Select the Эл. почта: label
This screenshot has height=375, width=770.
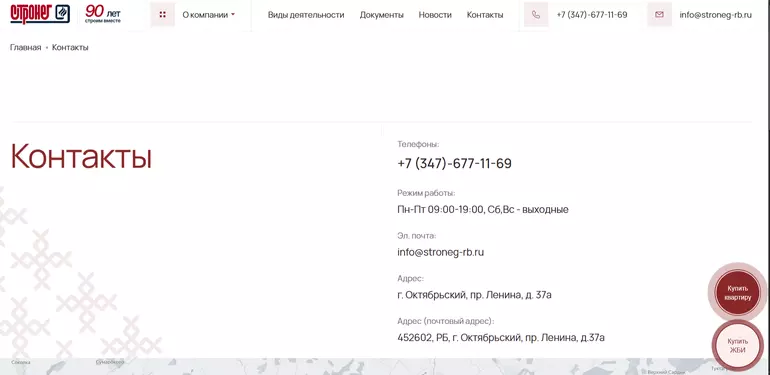[x=416, y=236]
